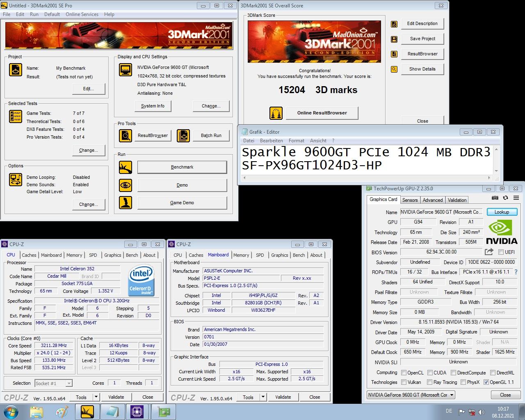525x420 pixels.
Task: Click the BIOS export share icon in GPU-Z
Action: pyautogui.click(x=489, y=252)
